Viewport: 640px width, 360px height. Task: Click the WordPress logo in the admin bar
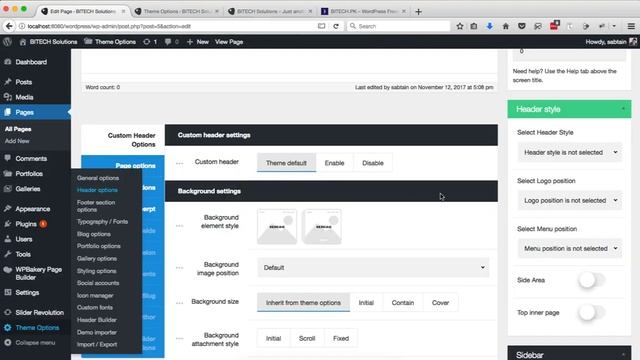(x=7, y=42)
